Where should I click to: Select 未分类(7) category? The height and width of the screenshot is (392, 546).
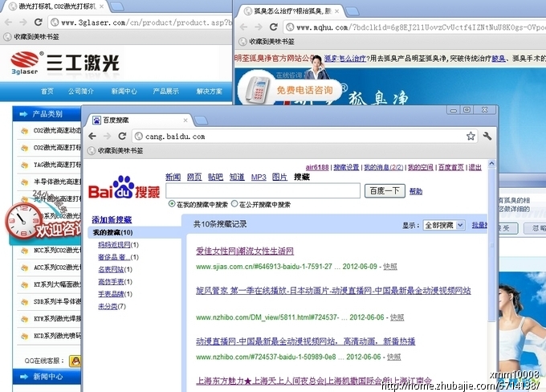click(112, 306)
